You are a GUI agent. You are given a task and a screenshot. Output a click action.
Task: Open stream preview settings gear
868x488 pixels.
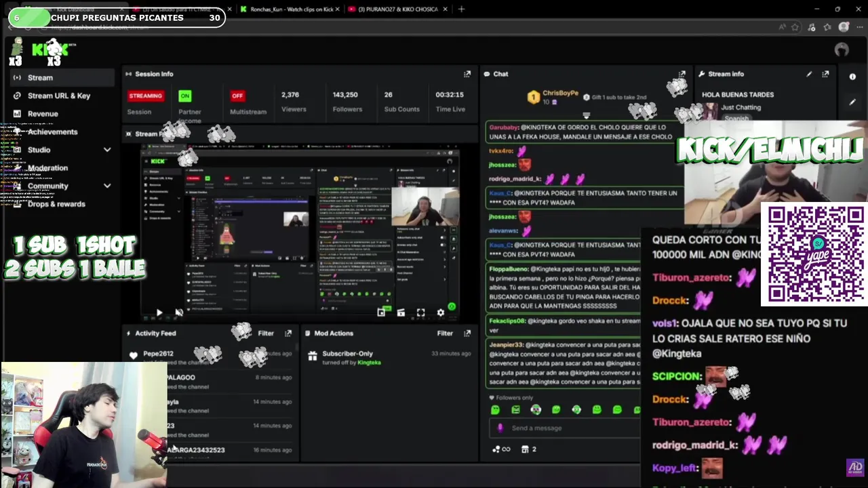click(440, 312)
